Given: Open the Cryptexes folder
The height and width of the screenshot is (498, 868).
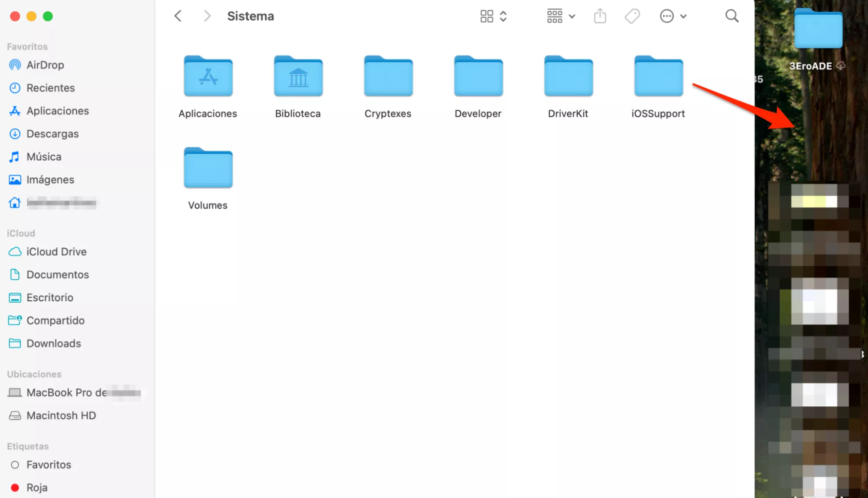Looking at the screenshot, I should coord(388,77).
